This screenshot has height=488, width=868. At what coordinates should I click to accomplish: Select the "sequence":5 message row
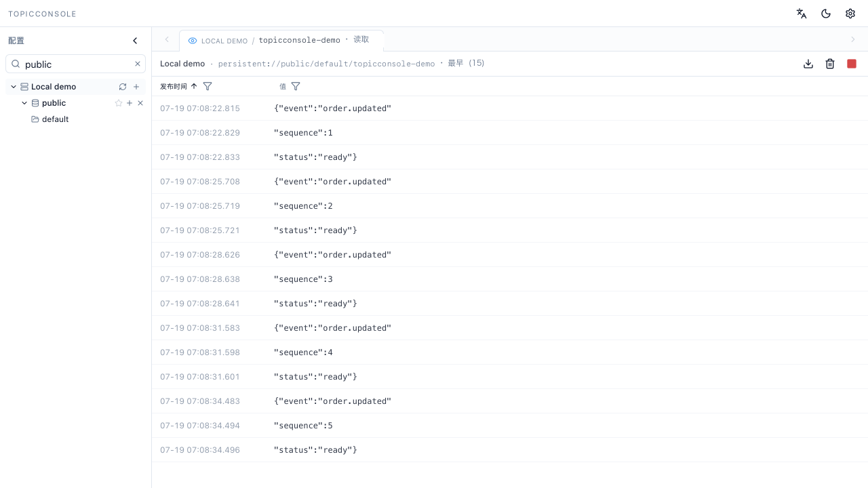pos(510,426)
